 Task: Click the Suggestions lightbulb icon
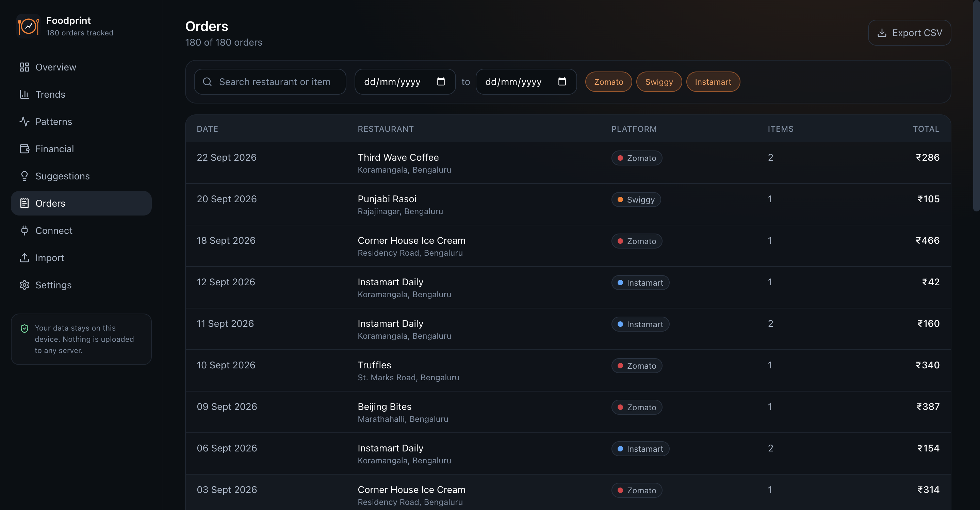[24, 176]
